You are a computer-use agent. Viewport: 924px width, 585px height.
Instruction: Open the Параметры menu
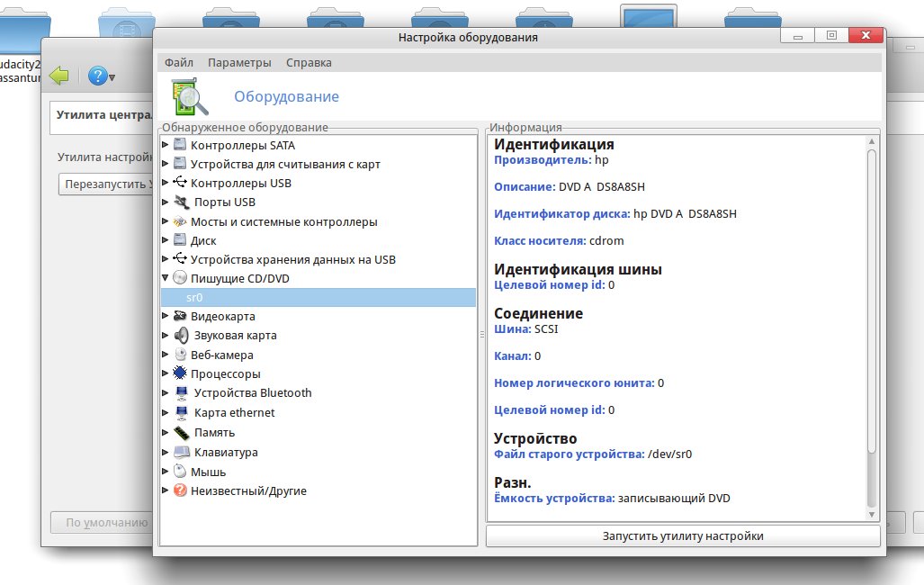(239, 62)
